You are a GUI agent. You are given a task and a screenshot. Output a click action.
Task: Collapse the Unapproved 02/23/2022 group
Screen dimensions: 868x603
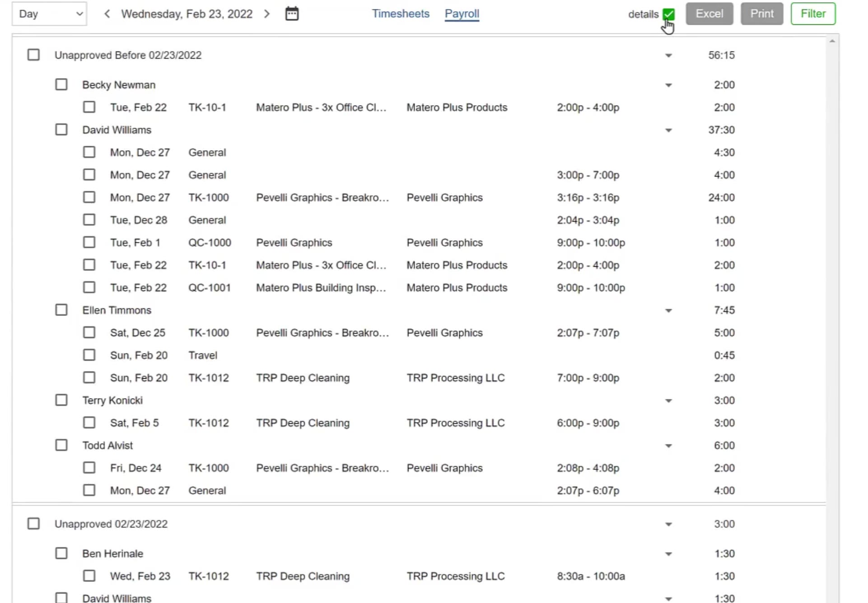[x=669, y=524]
